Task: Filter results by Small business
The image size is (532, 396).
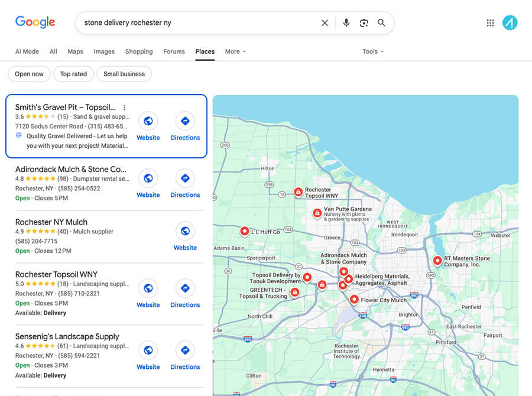Action: pos(124,74)
